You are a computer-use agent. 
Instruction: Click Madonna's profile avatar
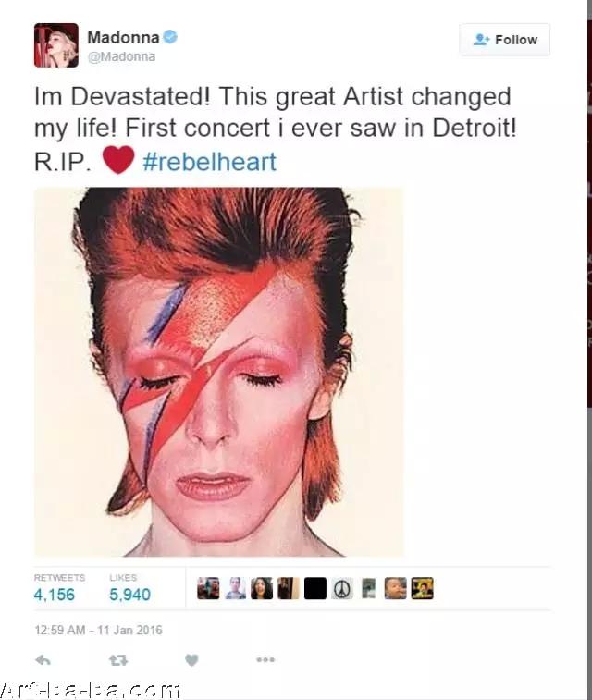(x=56, y=45)
